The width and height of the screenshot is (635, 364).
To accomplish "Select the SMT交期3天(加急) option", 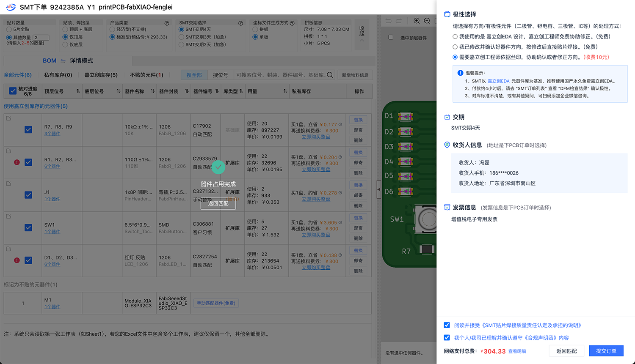I will [181, 37].
